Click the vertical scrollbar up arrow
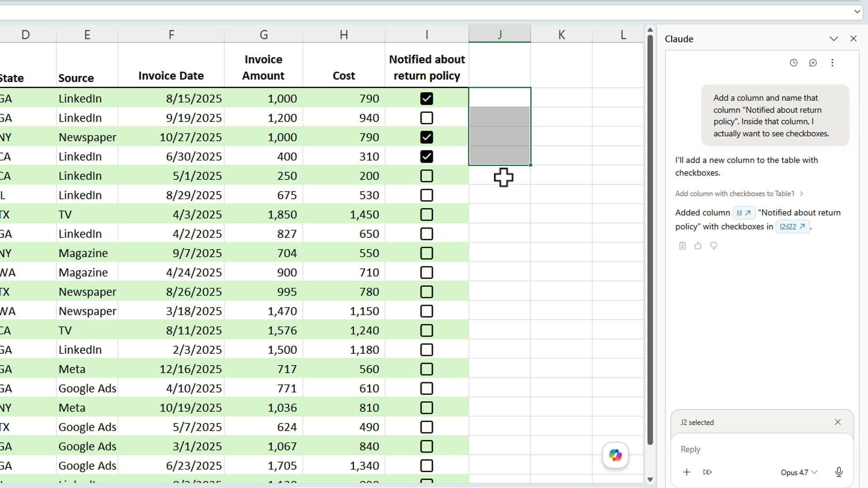The height and width of the screenshot is (488, 868). click(x=650, y=30)
